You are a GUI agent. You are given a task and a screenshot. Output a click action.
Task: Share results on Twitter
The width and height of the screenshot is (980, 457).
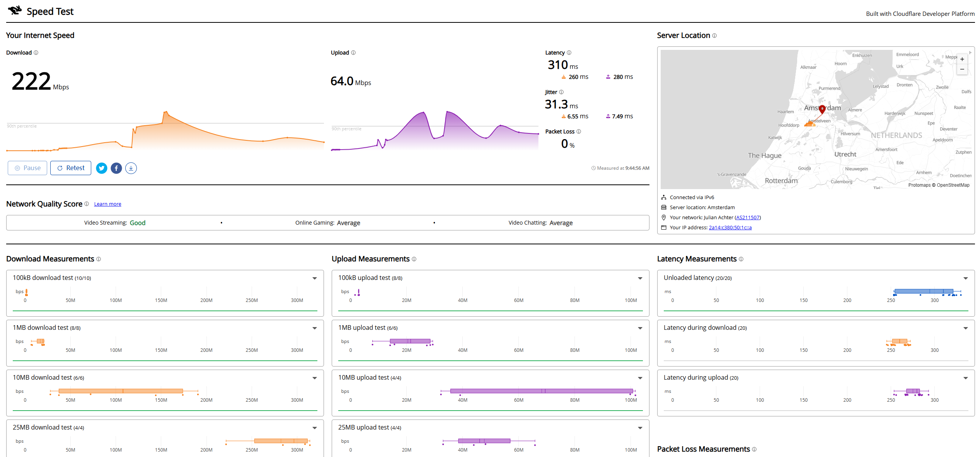pos(101,168)
